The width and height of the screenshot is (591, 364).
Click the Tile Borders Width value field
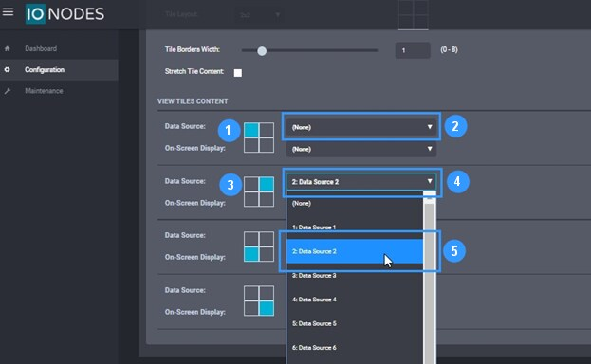click(x=413, y=50)
